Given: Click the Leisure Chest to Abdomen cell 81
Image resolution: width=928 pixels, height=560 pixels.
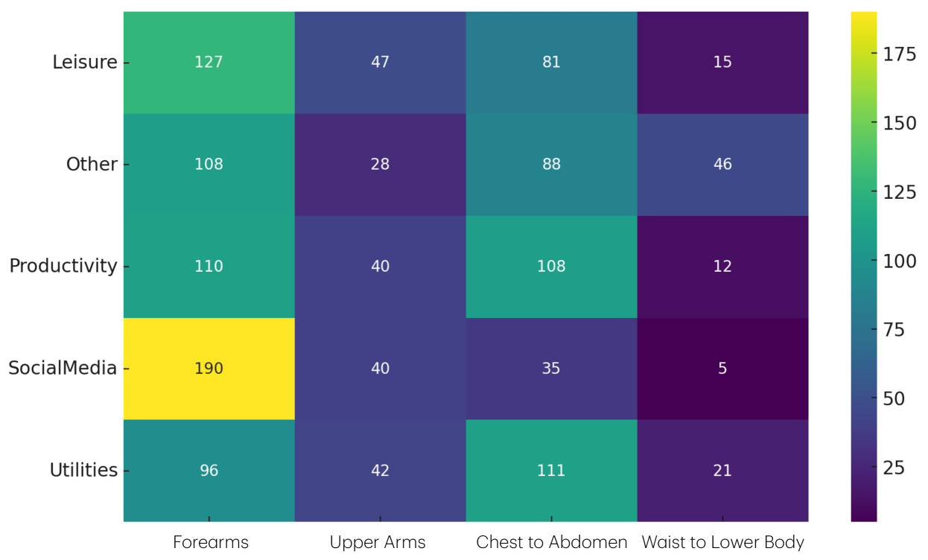Looking at the screenshot, I should click(x=551, y=62).
